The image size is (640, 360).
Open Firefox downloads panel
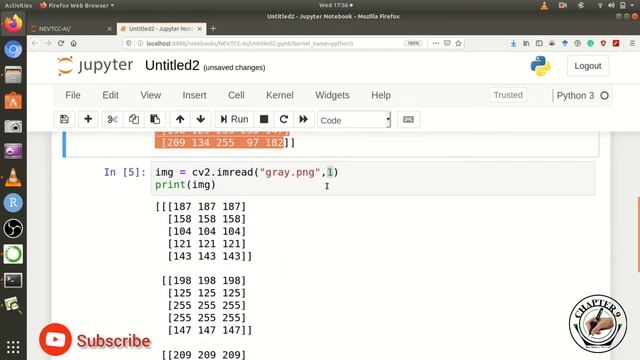coord(513,43)
